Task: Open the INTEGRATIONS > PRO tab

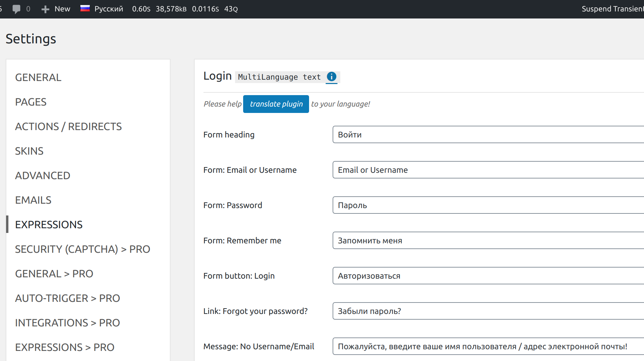Action: (67, 323)
